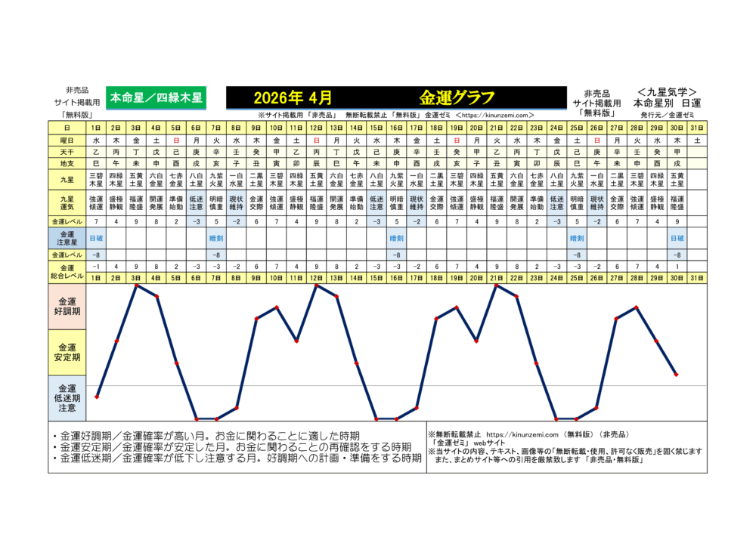Click the graph peak point on day 3
This screenshot has width=756, height=534.
click(136, 286)
